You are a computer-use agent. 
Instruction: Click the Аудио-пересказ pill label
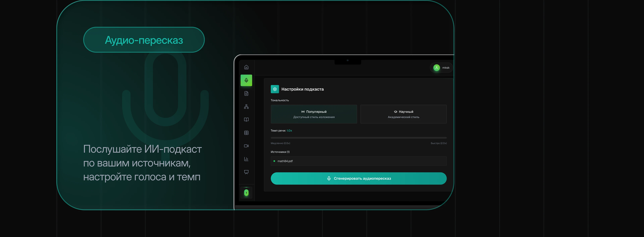(x=144, y=40)
